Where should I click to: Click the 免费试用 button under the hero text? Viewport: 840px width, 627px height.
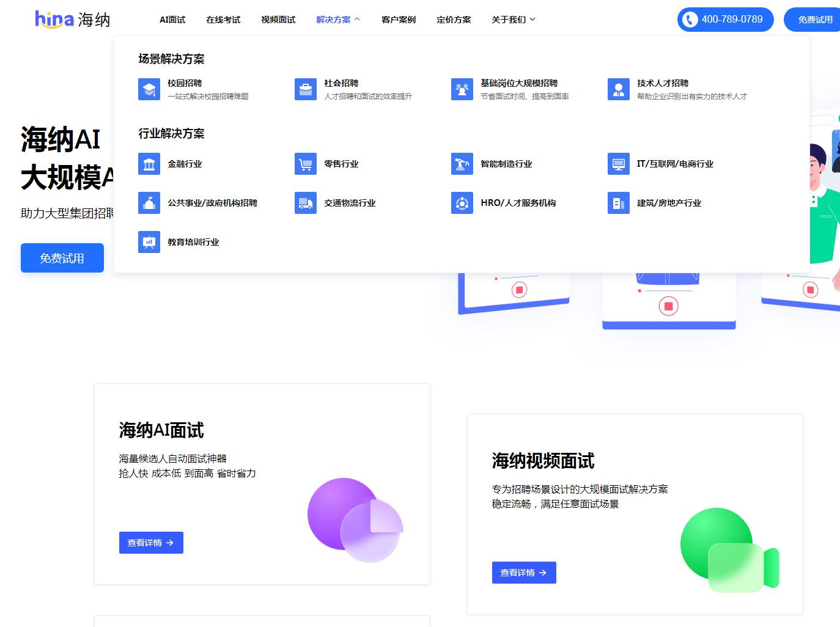point(62,258)
